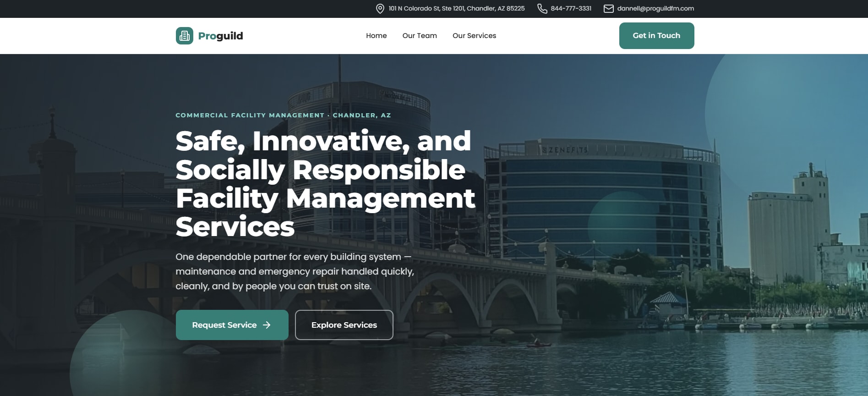This screenshot has width=868, height=396.
Task: Click the Get in Touch button
Action: 657,36
